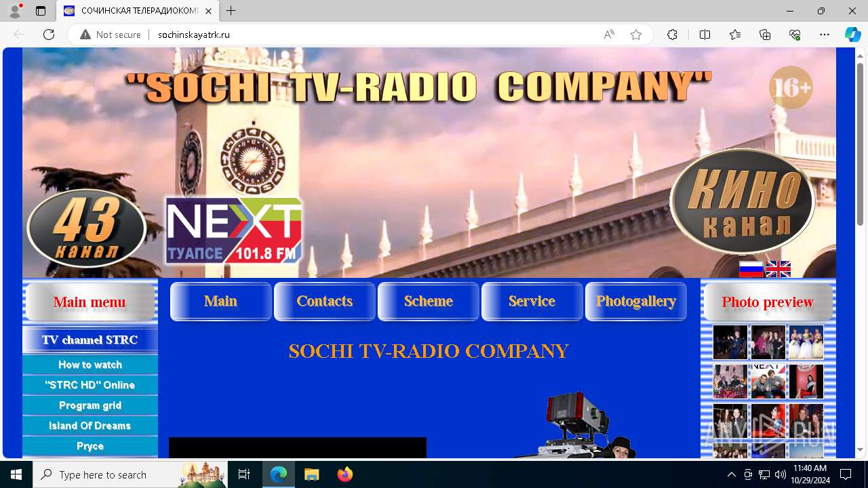The height and width of the screenshot is (488, 868).
Task: Open Task View on taskbar
Action: point(244,474)
